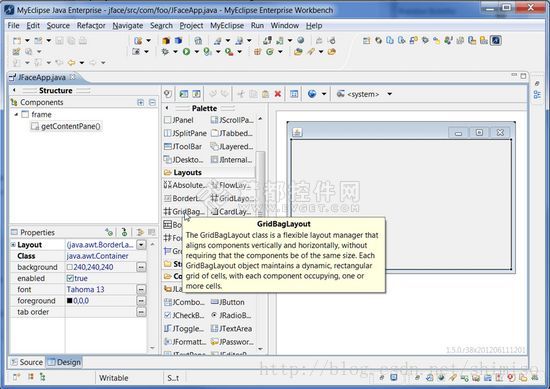Select JCombo box from the Palette
Screen dimensions: 550x389
click(x=185, y=302)
